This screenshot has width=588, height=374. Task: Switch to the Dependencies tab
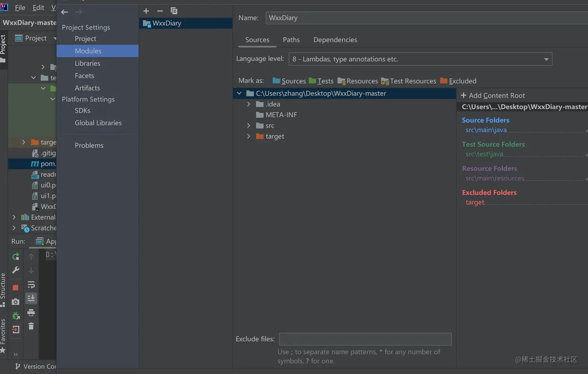click(335, 40)
